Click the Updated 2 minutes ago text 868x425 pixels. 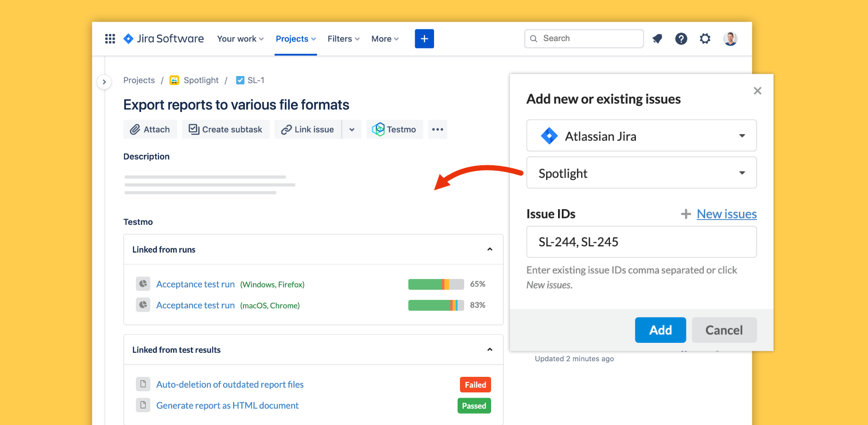pos(574,359)
